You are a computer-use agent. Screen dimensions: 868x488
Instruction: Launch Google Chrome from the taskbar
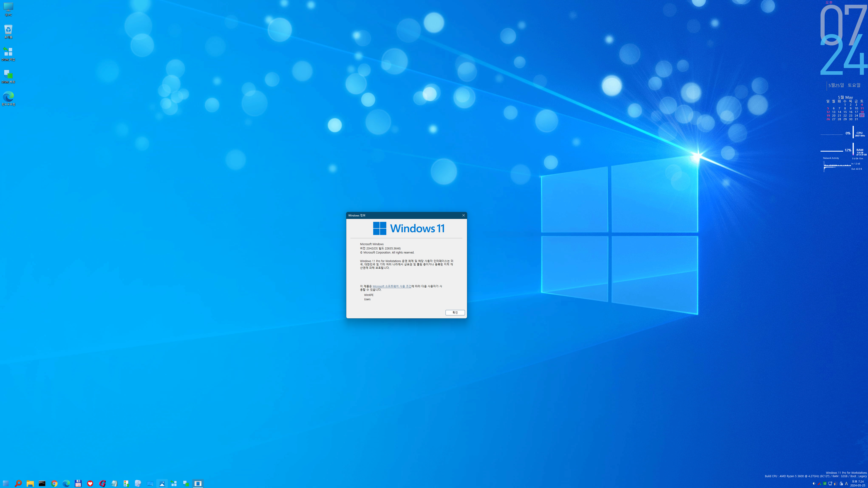pyautogui.click(x=54, y=483)
